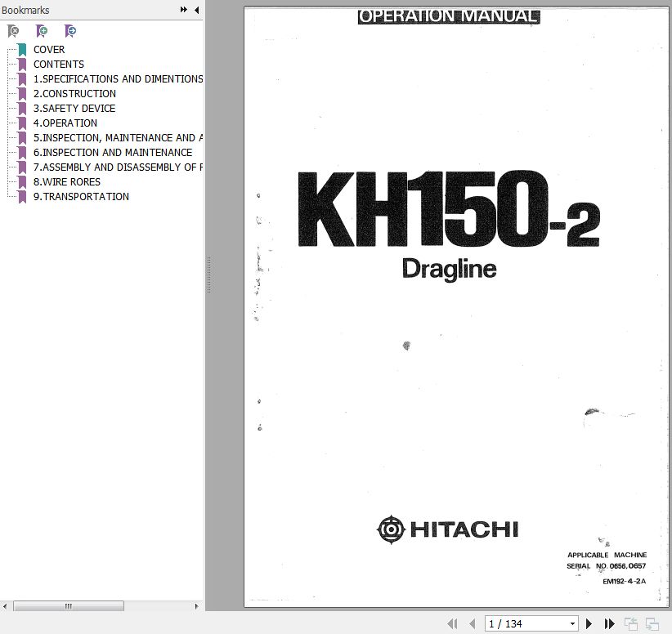Navigate to 9.TRANSPORTATION bookmark
The image size is (672, 634).
(80, 197)
